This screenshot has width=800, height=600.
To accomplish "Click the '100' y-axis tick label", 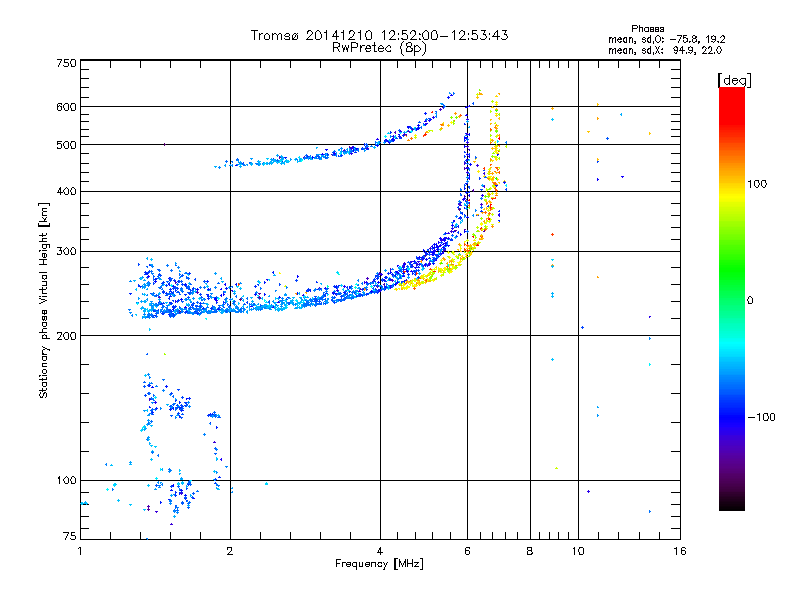I will pos(66,480).
